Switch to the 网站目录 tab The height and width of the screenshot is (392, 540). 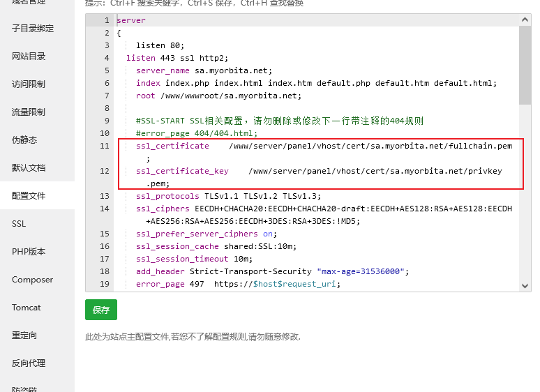[28, 56]
